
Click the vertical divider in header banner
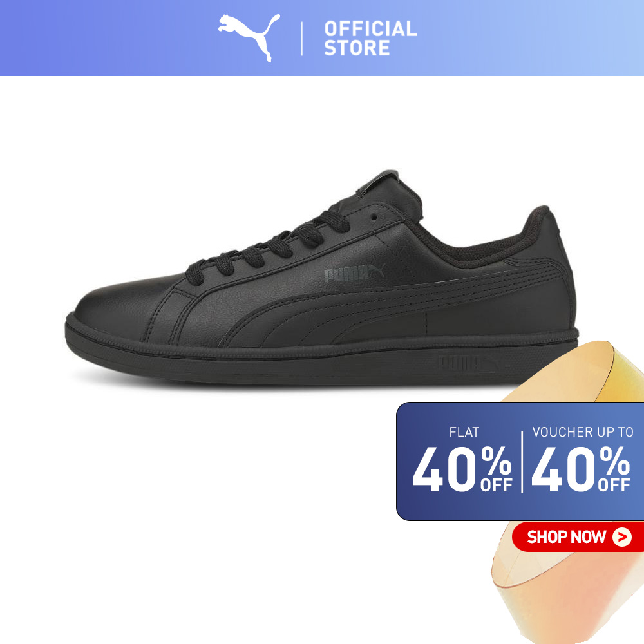point(302,39)
